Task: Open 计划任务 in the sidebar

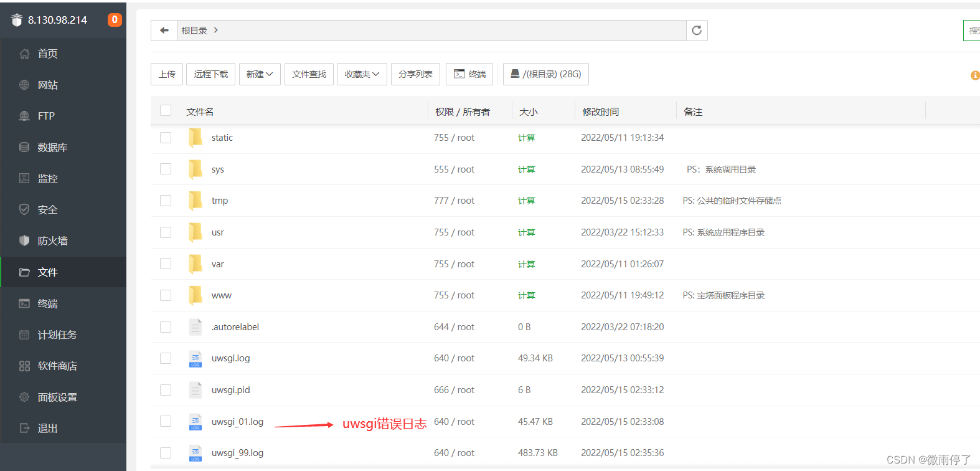Action: point(57,335)
